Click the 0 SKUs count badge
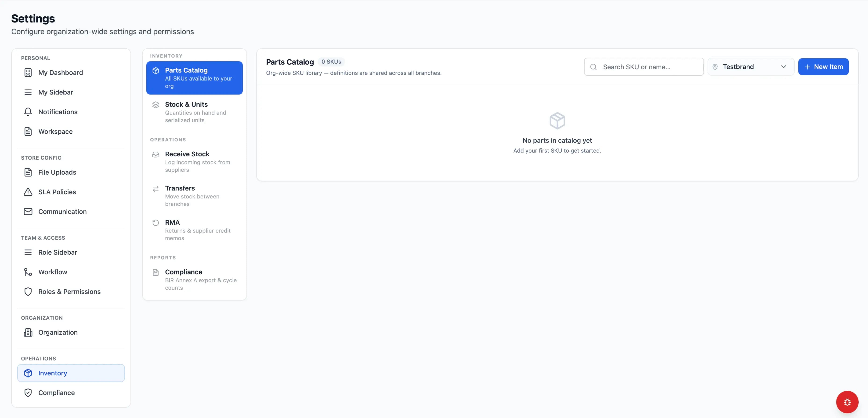This screenshot has height=418, width=868. 331,62
